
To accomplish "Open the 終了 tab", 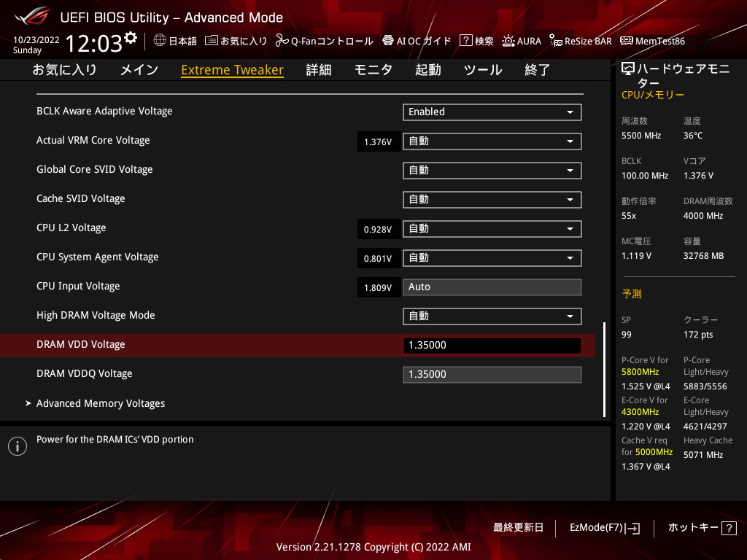I will point(538,70).
